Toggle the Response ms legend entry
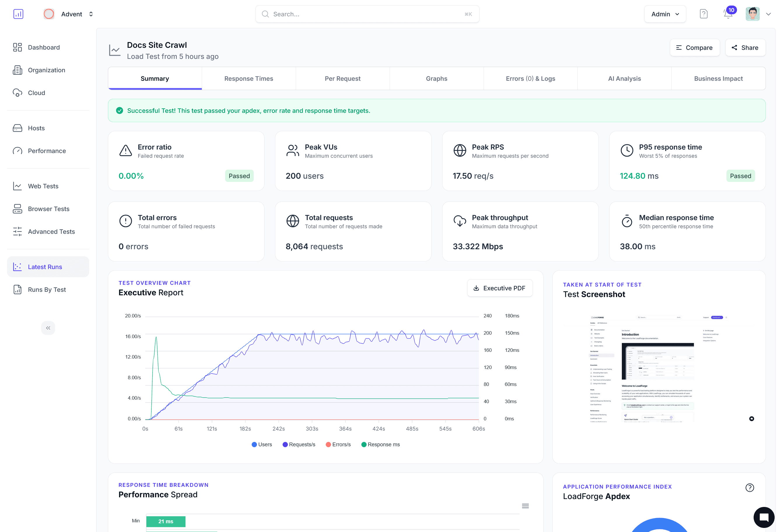Screen dimensions: 779x532 pyautogui.click(x=380, y=444)
